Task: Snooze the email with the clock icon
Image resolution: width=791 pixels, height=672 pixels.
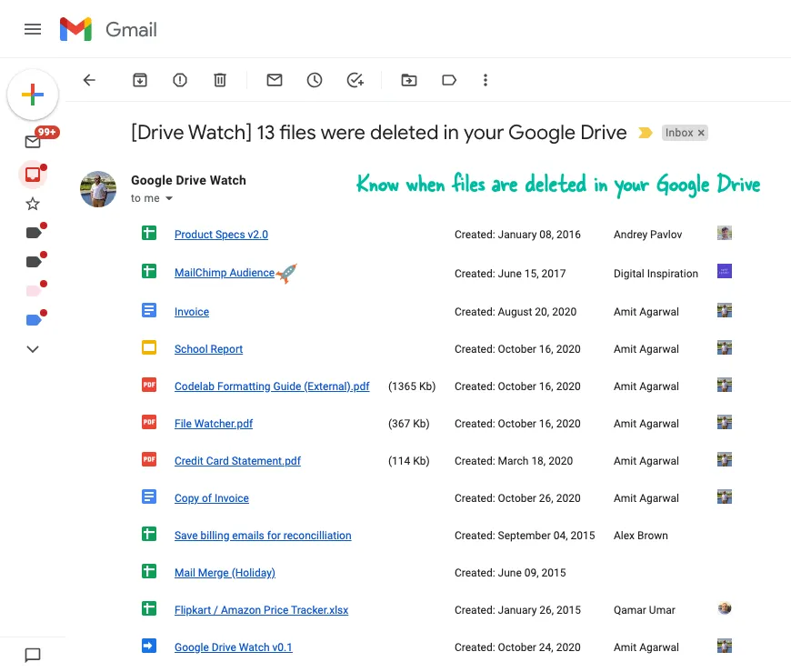Action: (x=315, y=80)
